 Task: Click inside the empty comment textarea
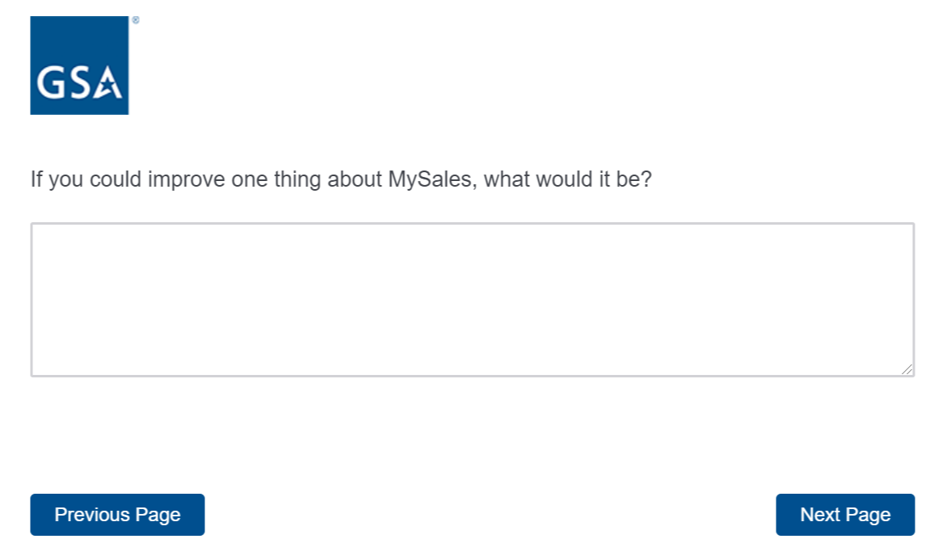tap(472, 299)
